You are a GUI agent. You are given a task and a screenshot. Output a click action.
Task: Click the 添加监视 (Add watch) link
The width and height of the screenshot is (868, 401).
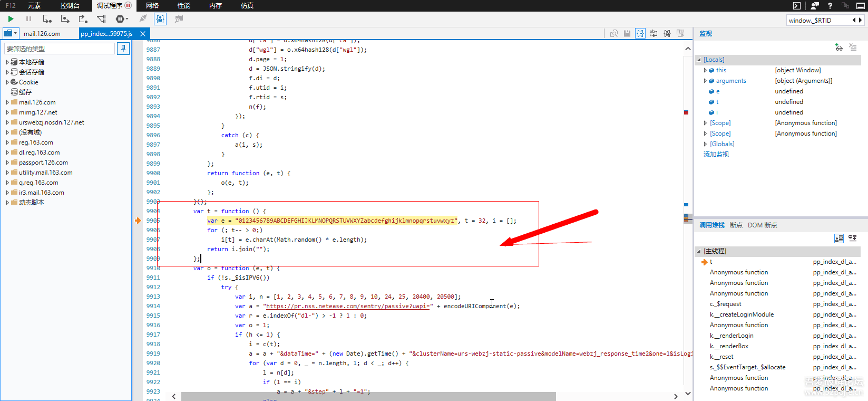tap(716, 155)
